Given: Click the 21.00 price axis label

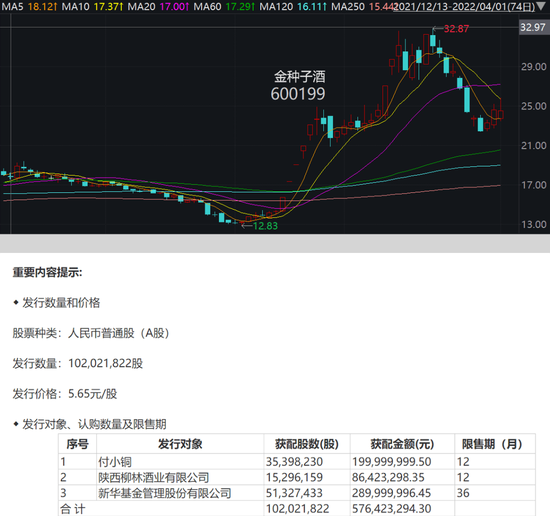Looking at the screenshot, I should [534, 146].
